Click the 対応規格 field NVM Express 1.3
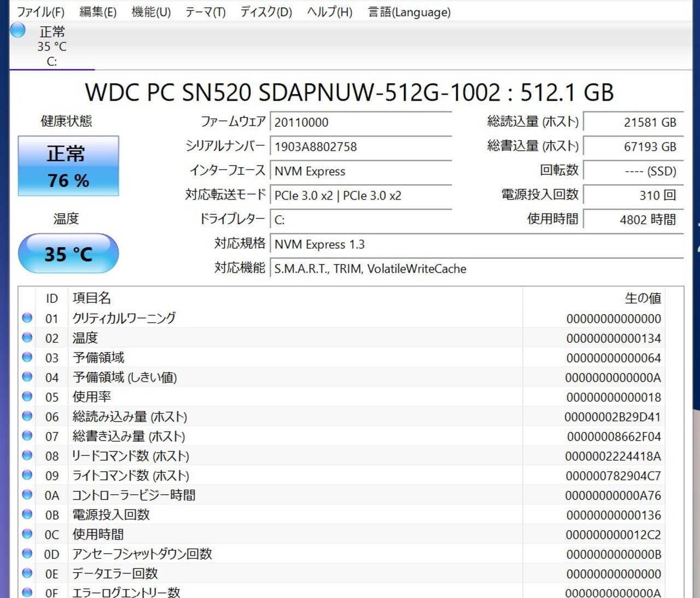The image size is (700, 598). coord(477,244)
